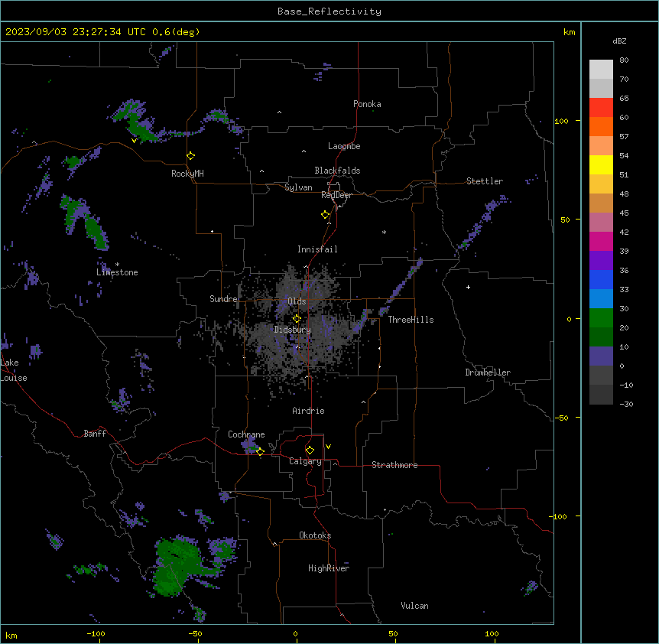Click the Olds town label
Screen dimensions: 659x644
point(297,301)
